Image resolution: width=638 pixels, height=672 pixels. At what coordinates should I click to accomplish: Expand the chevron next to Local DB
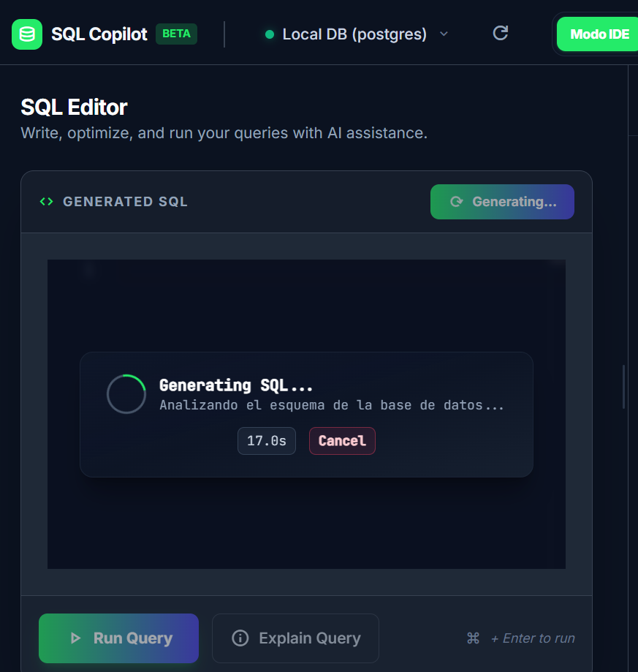coord(444,34)
